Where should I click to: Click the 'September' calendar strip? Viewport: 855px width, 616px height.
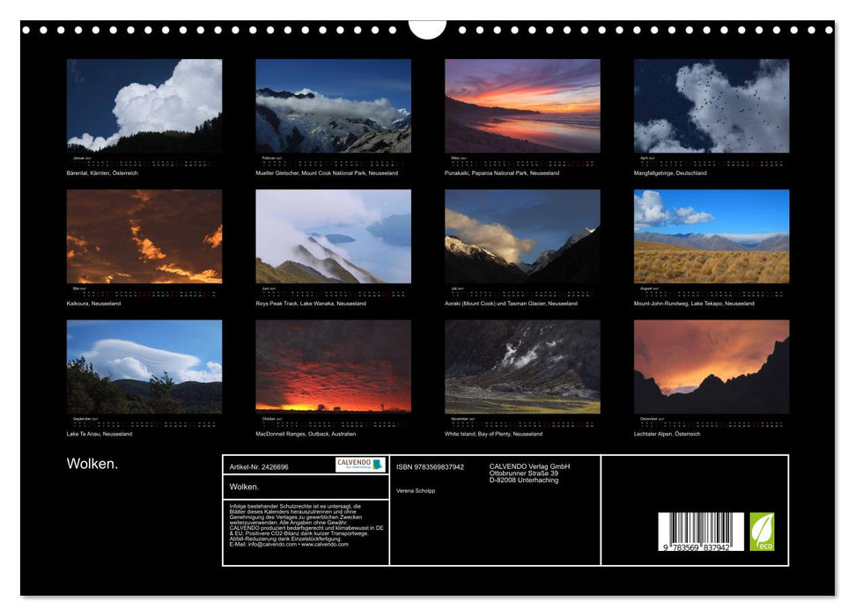144,422
